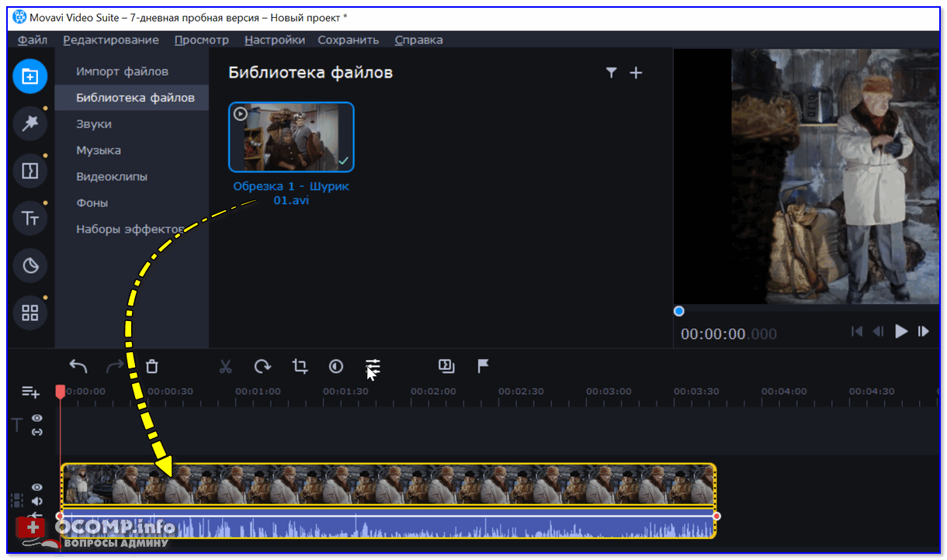
Task: Hide the title track with eye icon
Action: tap(37, 418)
